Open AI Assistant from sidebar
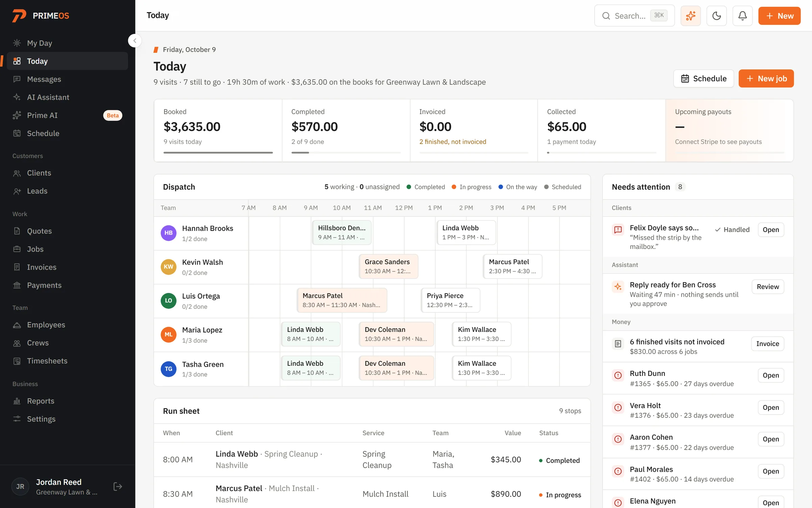This screenshot has width=812, height=508. (67, 97)
